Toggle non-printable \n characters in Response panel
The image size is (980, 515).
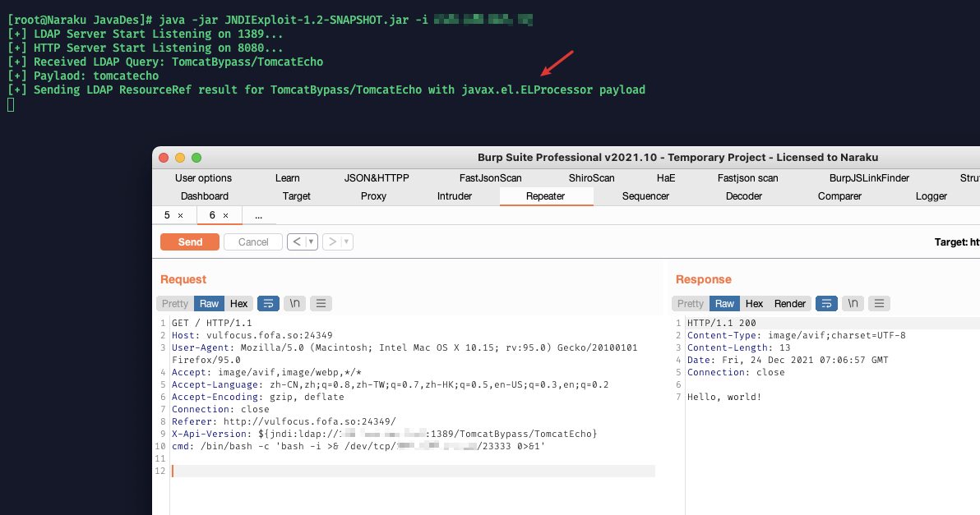[853, 303]
